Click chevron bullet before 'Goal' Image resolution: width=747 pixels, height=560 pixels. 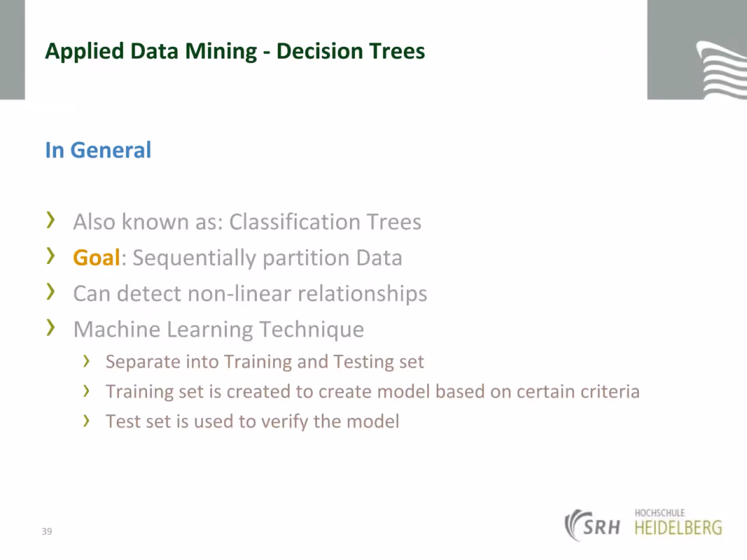click(51, 256)
